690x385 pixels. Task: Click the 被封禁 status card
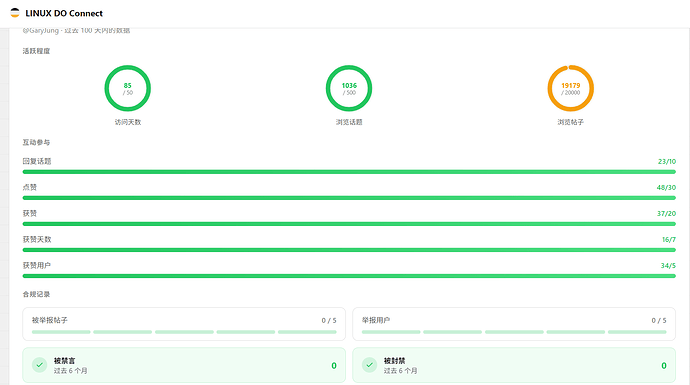point(514,365)
